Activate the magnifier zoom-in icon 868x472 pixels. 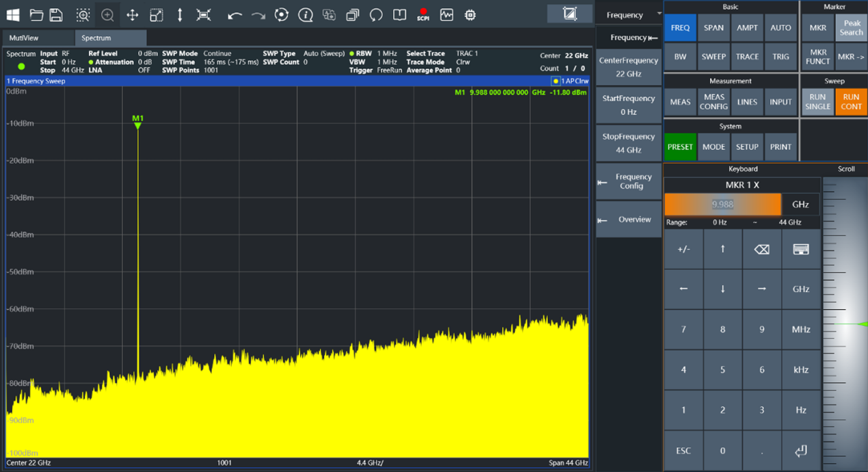pos(107,15)
